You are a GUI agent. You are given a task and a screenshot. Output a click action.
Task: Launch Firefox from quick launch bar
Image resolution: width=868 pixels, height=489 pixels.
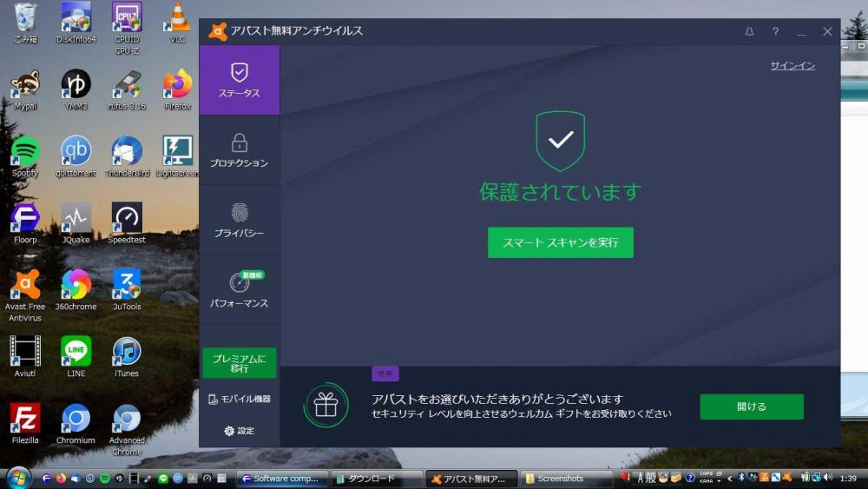click(x=61, y=479)
